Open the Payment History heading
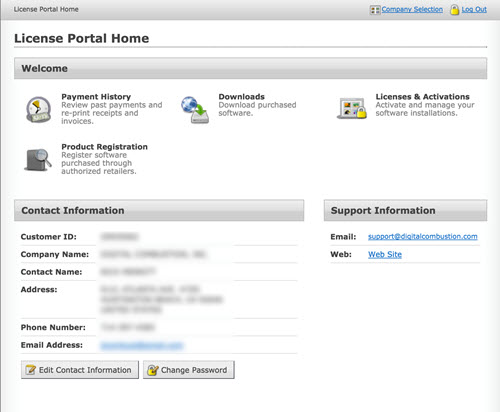This screenshot has height=412, width=500. 96,97
